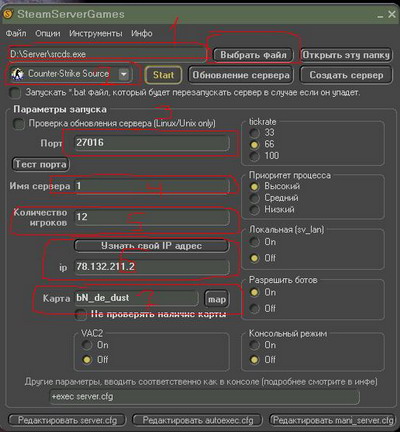Click Редактировать mani_server.cfg button

(333, 420)
